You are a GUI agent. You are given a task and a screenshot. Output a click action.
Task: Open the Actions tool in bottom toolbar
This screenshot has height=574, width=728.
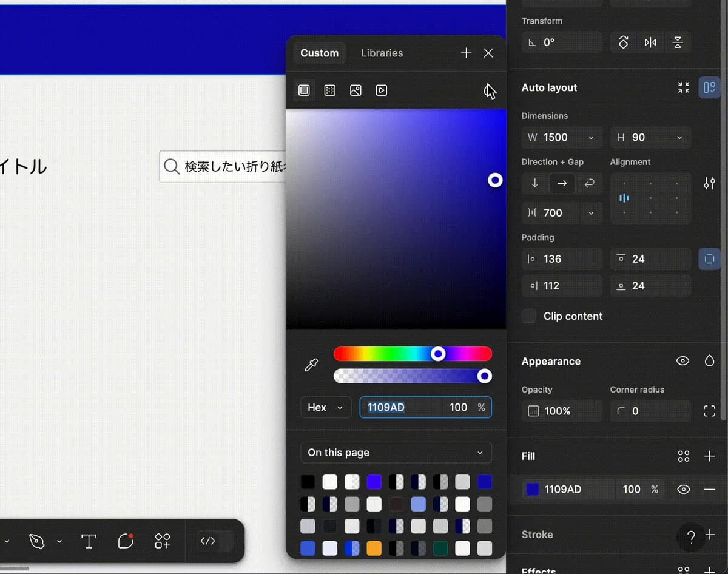(162, 541)
